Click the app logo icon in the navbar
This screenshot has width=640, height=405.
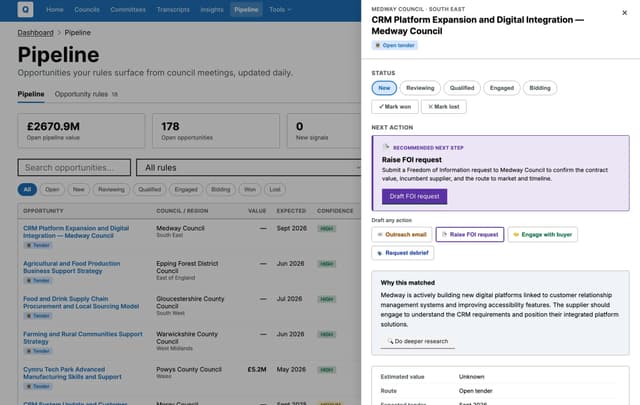tap(25, 9)
